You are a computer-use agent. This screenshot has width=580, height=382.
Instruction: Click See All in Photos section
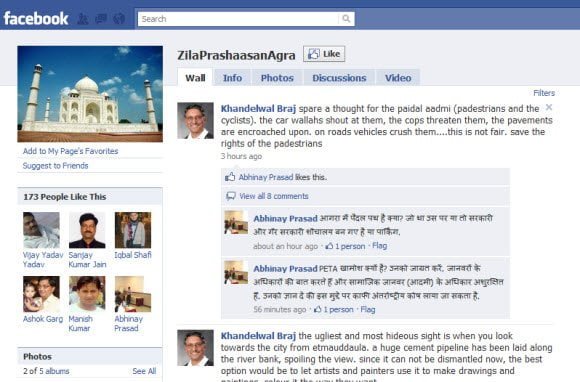point(144,371)
